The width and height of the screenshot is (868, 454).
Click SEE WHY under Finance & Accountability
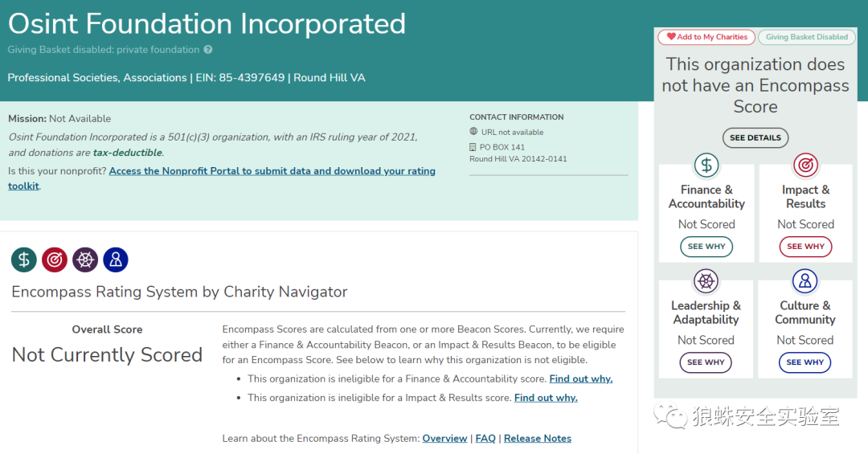(x=706, y=247)
